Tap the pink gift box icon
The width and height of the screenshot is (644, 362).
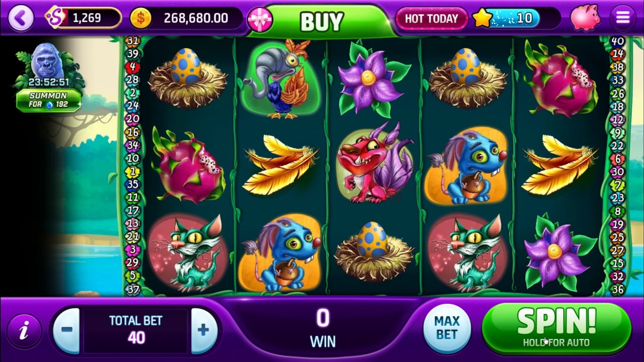click(x=260, y=19)
